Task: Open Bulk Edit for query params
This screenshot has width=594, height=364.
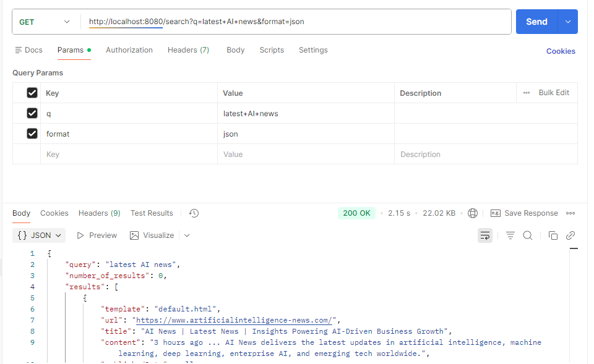Action: pos(554,93)
